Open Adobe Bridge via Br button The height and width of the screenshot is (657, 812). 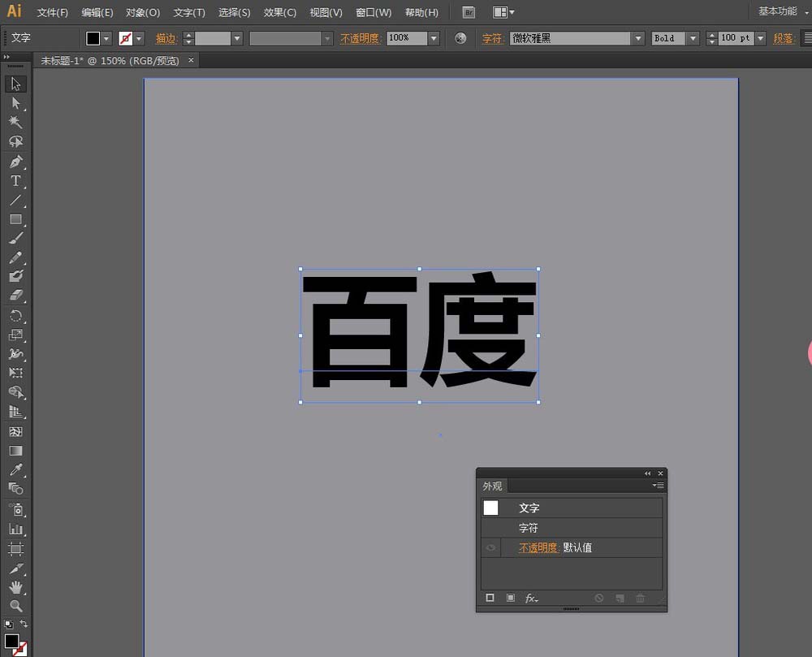pyautogui.click(x=469, y=12)
